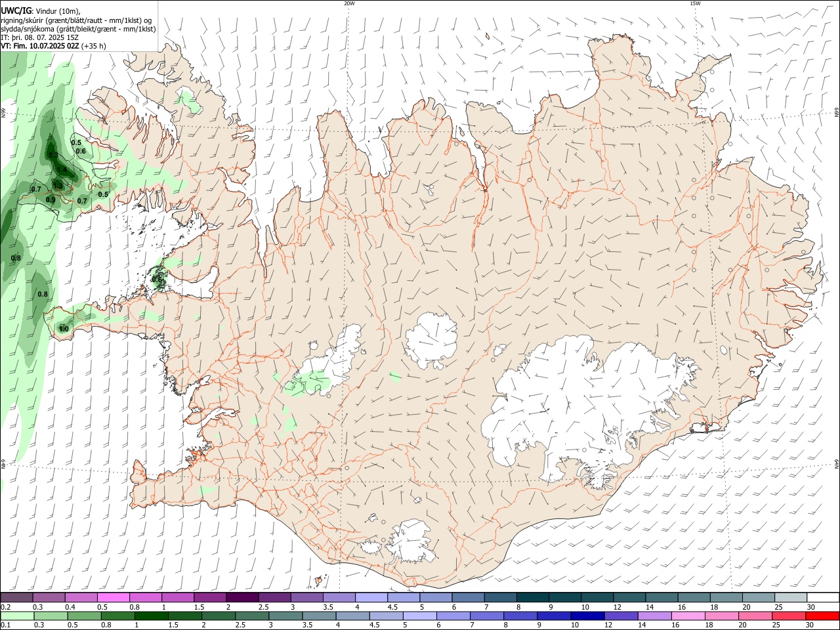Screen dimensions: 840x630
Task: Click the '15W' longitude label
Action: click(695, 3)
